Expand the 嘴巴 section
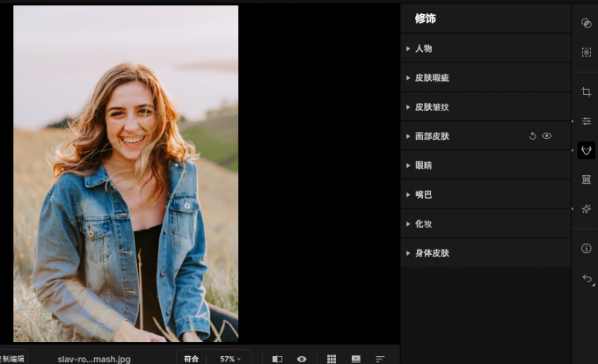This screenshot has height=364, width=598. (485, 195)
